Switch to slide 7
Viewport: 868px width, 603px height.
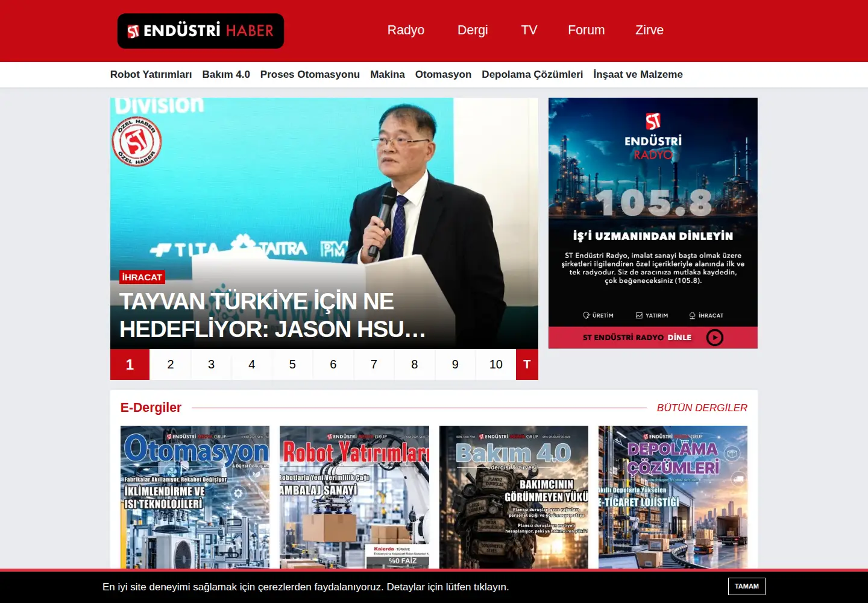coord(374,364)
